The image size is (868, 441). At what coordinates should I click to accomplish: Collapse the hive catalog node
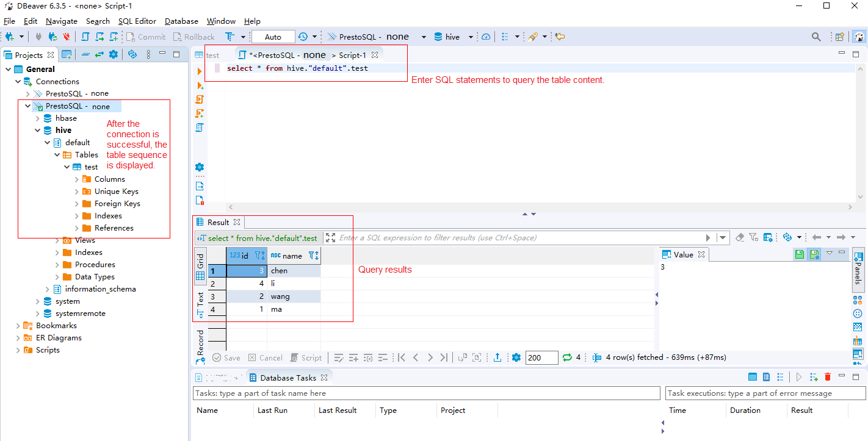pyautogui.click(x=38, y=130)
